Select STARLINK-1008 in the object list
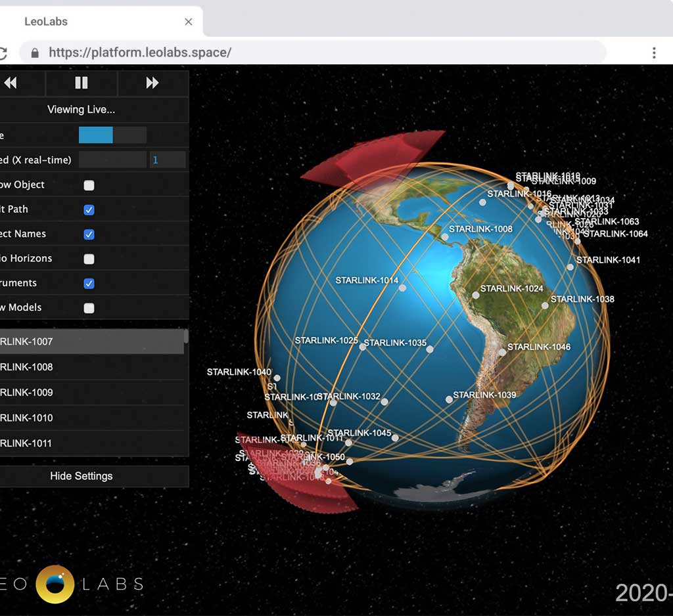This screenshot has height=616, width=673. coord(92,367)
